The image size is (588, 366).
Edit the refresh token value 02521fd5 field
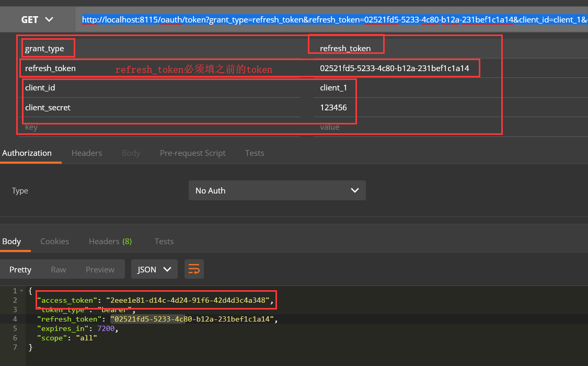tap(451, 68)
